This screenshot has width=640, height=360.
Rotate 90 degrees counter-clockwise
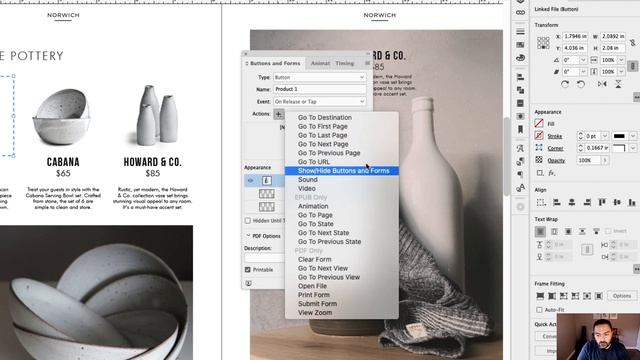pyautogui.click(x=580, y=84)
